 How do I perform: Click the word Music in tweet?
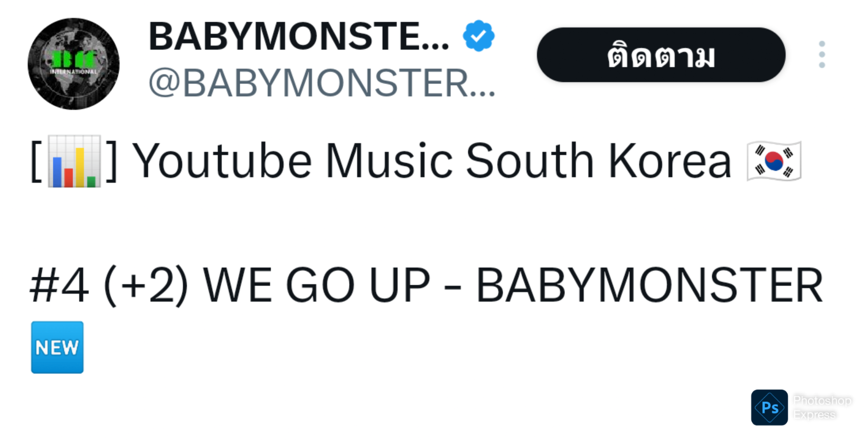389,161
